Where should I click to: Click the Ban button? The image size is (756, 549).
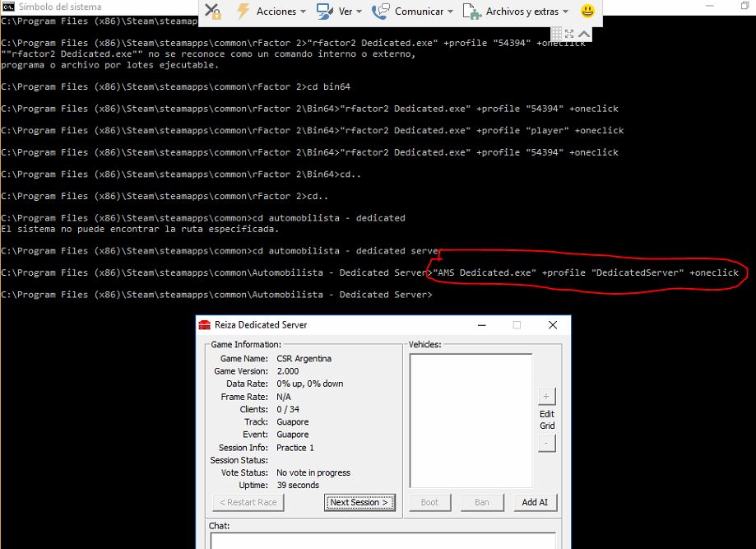[x=482, y=502]
